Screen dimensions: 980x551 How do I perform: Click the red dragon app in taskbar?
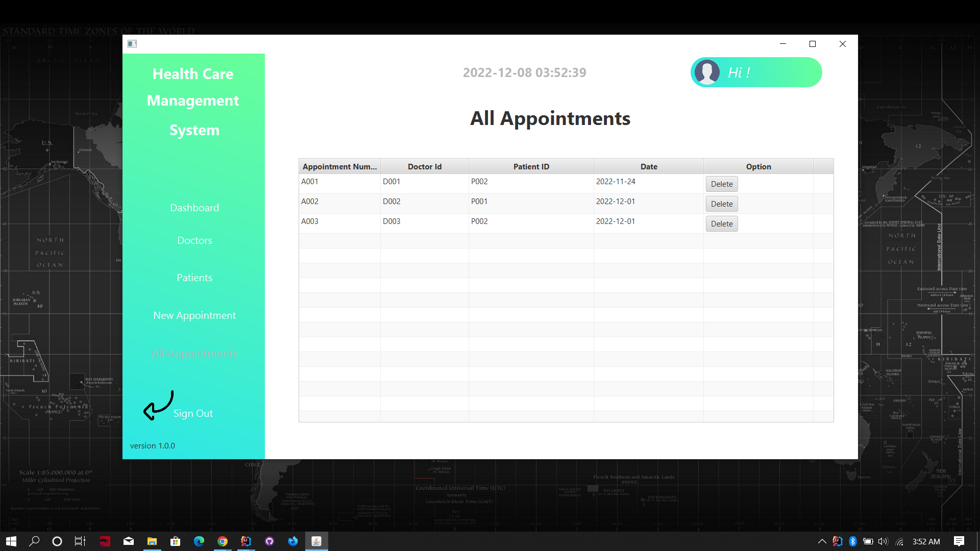tap(105, 541)
